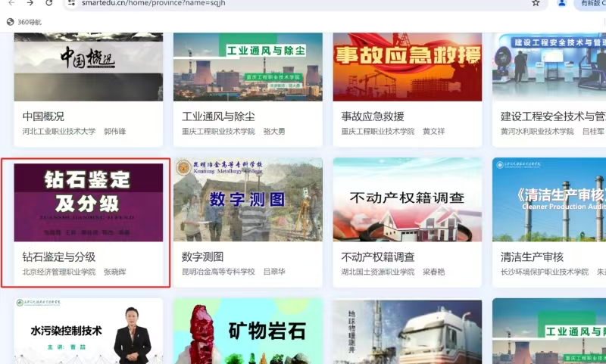Open the 不动产权籍调查 course thumbnail
Screen dimensions: 606x364
pyautogui.click(x=408, y=200)
